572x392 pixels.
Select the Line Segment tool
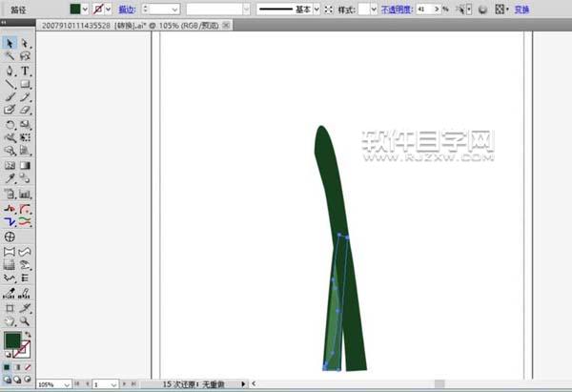pyautogui.click(x=10, y=84)
